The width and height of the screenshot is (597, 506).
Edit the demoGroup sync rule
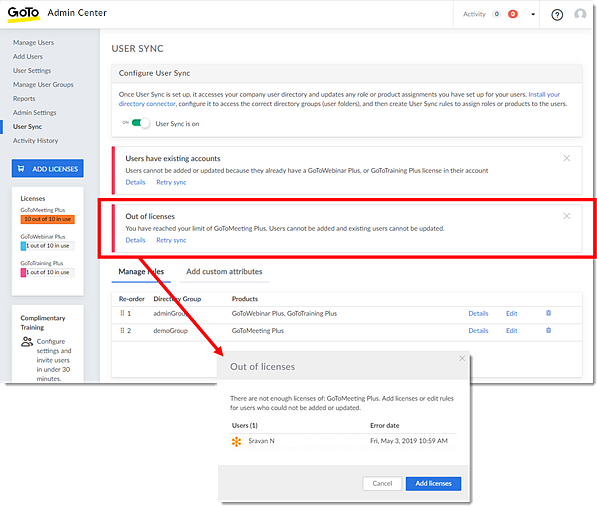(x=511, y=330)
